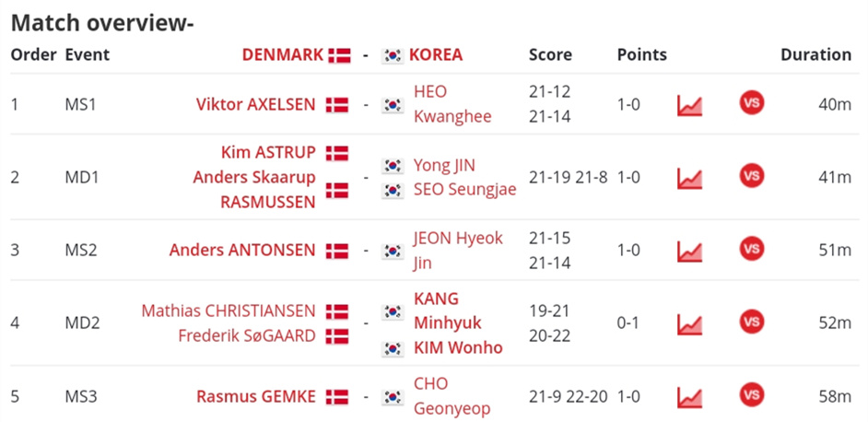Open SEO Seungjae player page
The height and width of the screenshot is (422, 868).
tap(465, 190)
